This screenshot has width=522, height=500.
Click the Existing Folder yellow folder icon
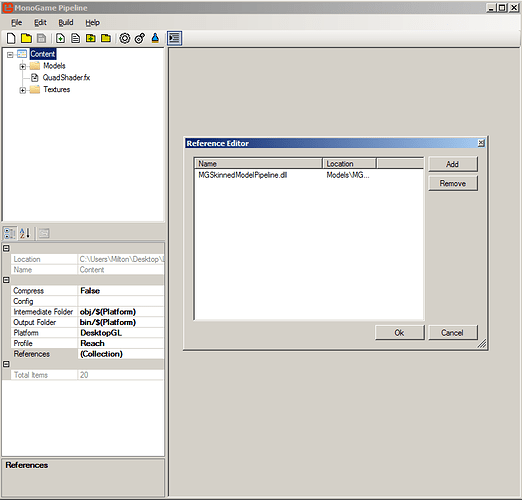pyautogui.click(x=106, y=38)
